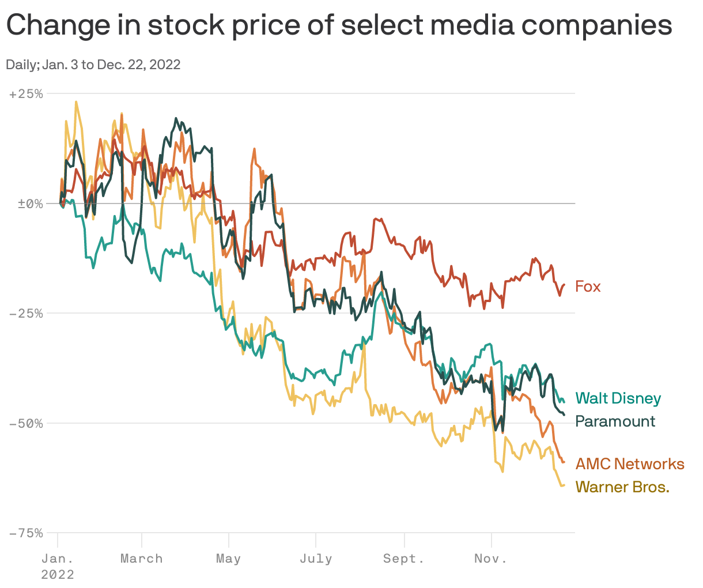Select the March x-axis label
Screen dimensions: 703x588
tap(141, 559)
